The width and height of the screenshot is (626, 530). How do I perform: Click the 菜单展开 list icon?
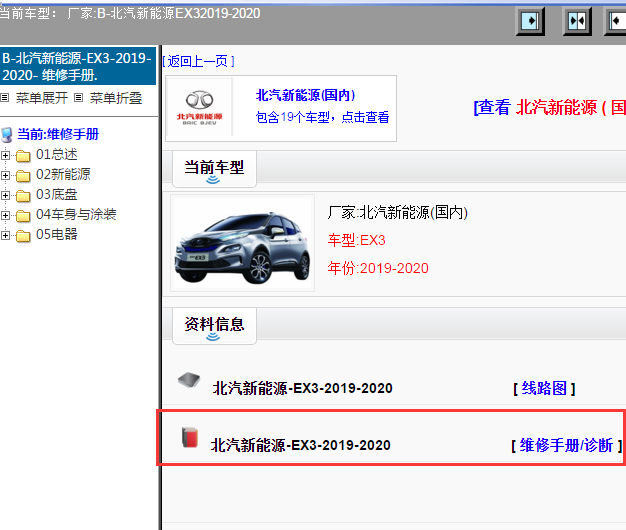[5, 97]
